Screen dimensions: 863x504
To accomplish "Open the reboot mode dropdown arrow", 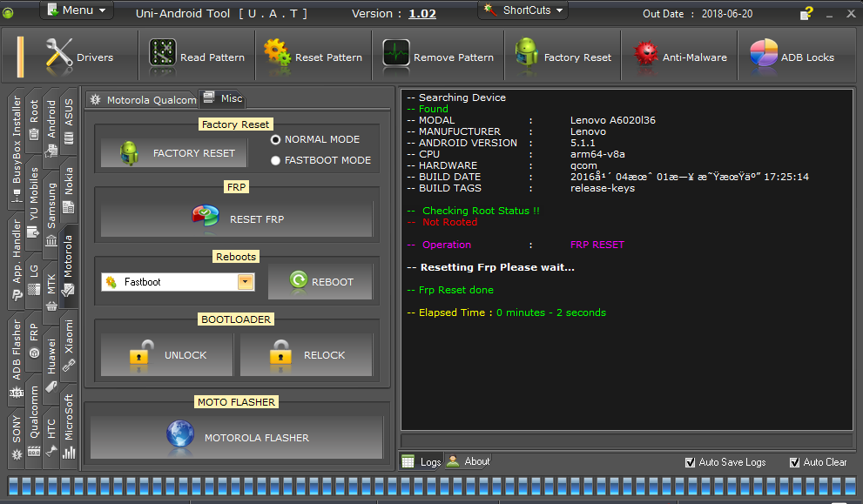I will [246, 282].
